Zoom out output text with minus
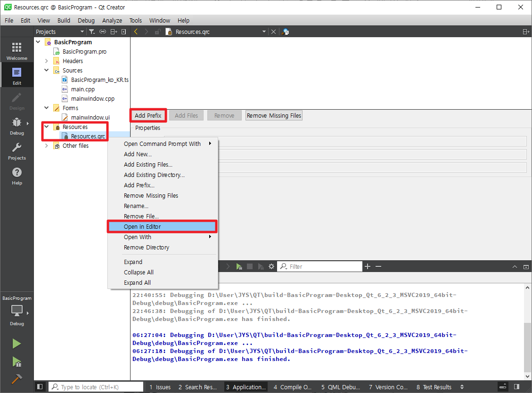Screen dimensions: 532x393 tap(378, 266)
